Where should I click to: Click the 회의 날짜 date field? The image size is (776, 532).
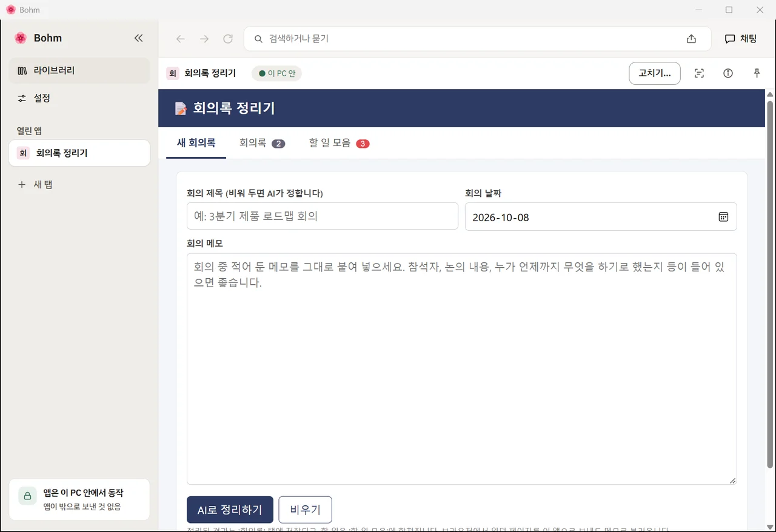(601, 217)
